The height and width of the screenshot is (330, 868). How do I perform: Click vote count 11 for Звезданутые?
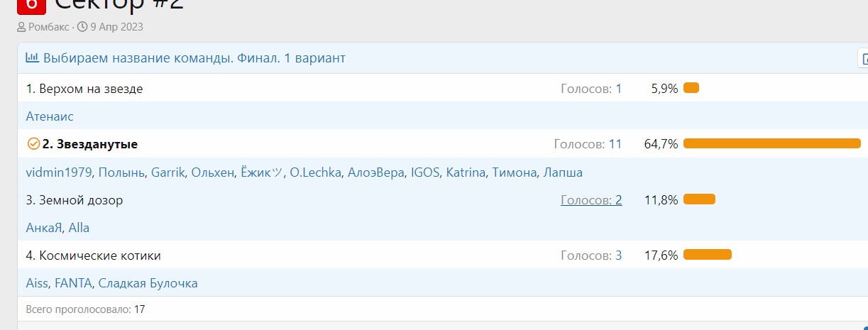pyautogui.click(x=615, y=144)
